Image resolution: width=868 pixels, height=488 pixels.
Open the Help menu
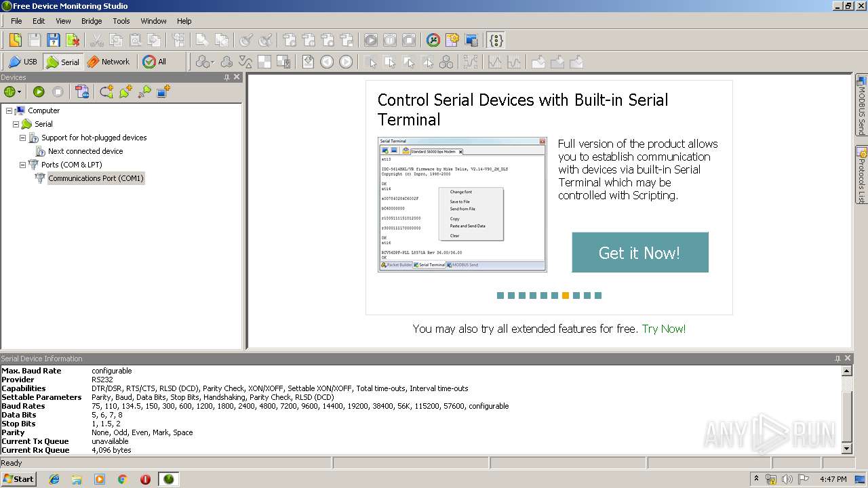(x=184, y=21)
